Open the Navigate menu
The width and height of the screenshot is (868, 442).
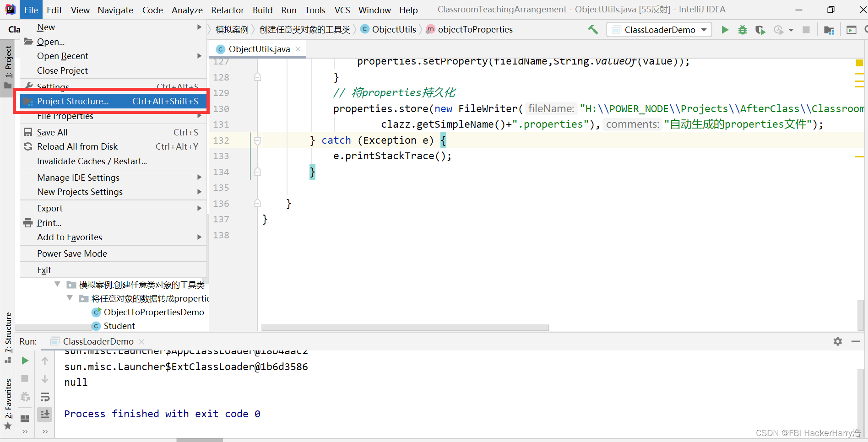click(x=115, y=10)
